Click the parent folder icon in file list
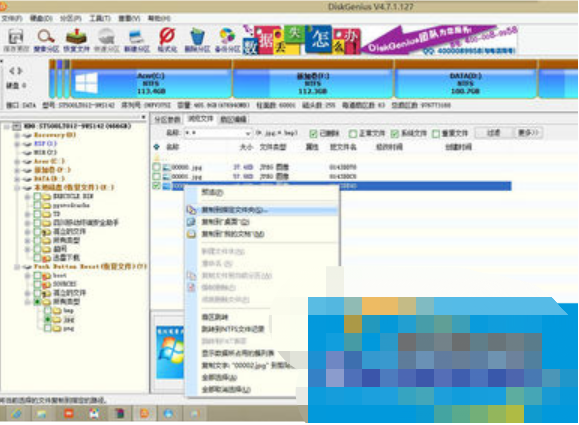Image resolution: width=579 pixels, height=425 pixels. (157, 158)
